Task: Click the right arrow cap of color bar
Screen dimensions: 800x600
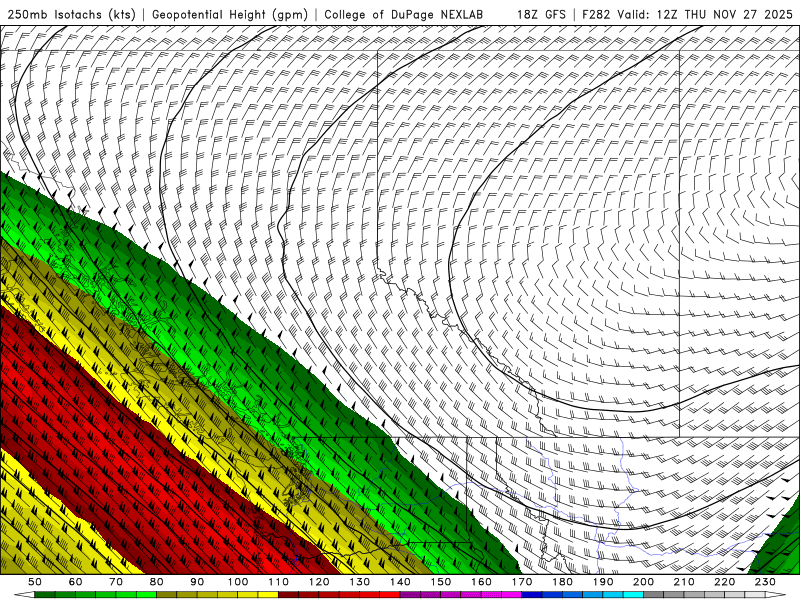Action: 776,594
